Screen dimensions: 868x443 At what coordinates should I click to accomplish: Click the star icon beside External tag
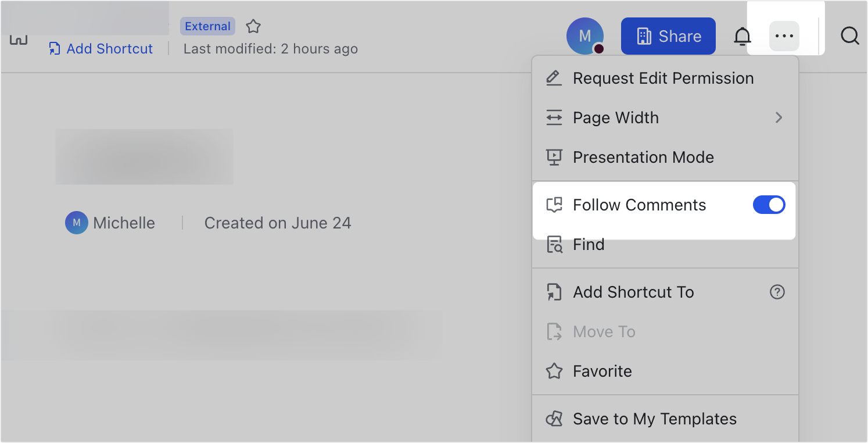pos(253,26)
